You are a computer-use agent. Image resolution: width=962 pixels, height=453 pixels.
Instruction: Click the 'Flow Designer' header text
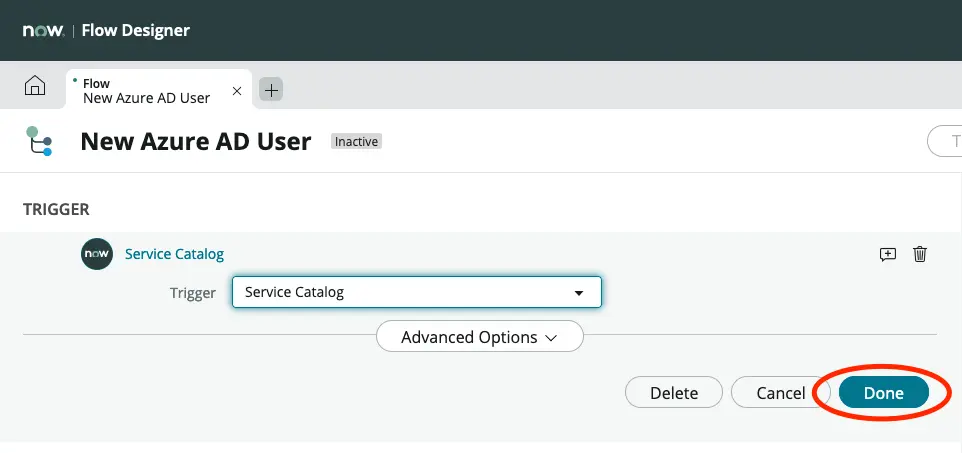pyautogui.click(x=136, y=30)
